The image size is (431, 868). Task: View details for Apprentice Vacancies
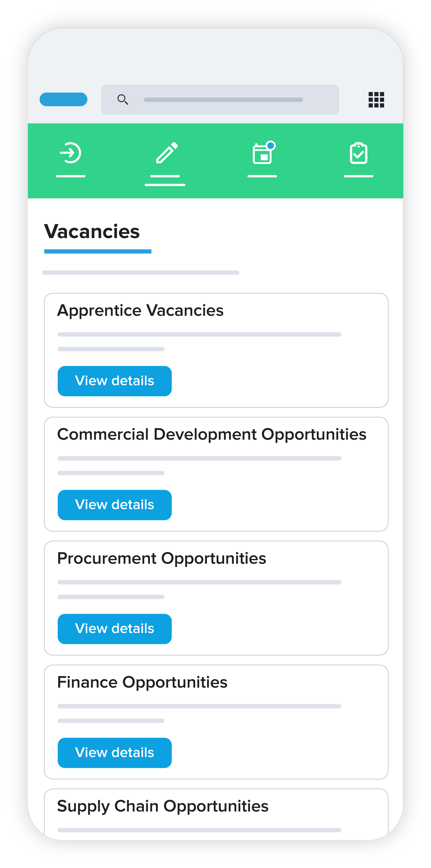point(115,381)
